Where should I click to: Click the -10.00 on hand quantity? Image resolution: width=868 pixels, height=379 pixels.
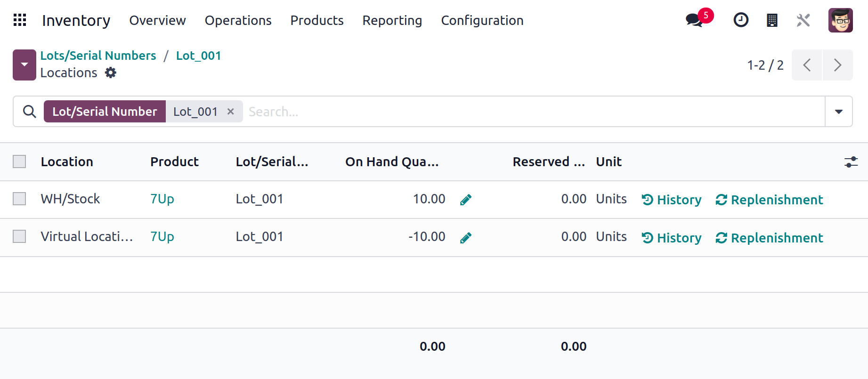pyautogui.click(x=427, y=236)
